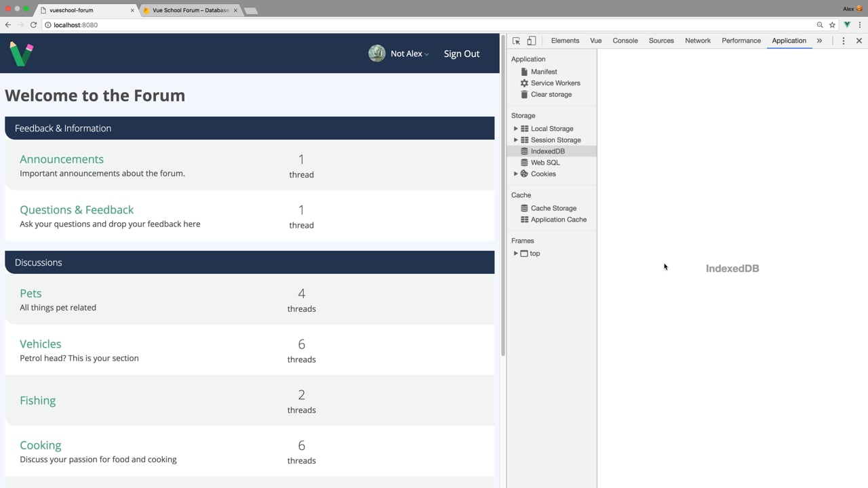
Task: Click the Cookies cookie icon
Action: point(524,174)
